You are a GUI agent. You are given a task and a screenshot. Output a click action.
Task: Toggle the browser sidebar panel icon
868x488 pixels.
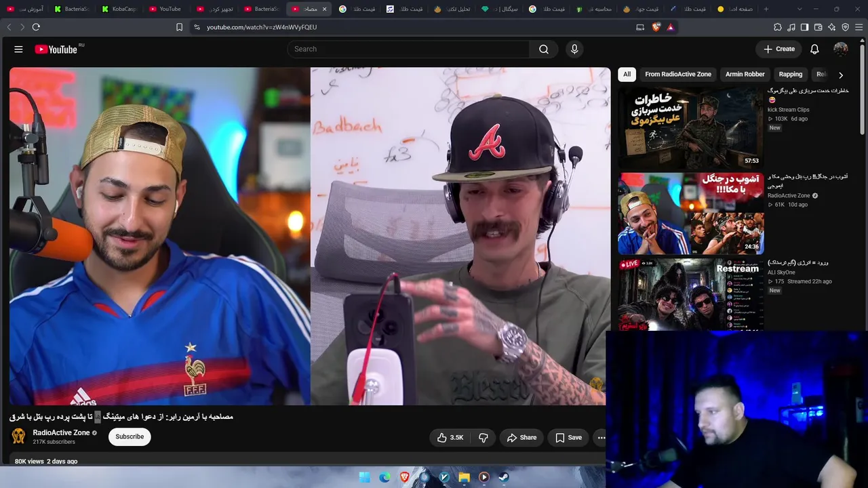point(805,27)
